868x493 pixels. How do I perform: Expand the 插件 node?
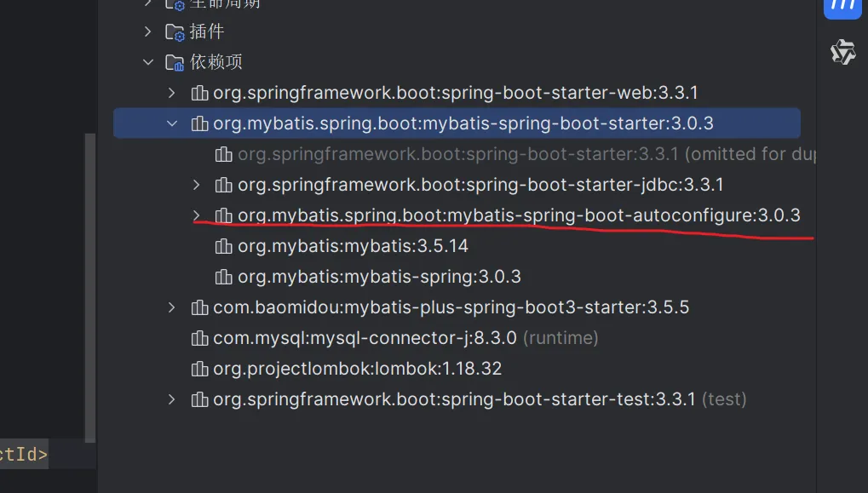click(x=147, y=32)
